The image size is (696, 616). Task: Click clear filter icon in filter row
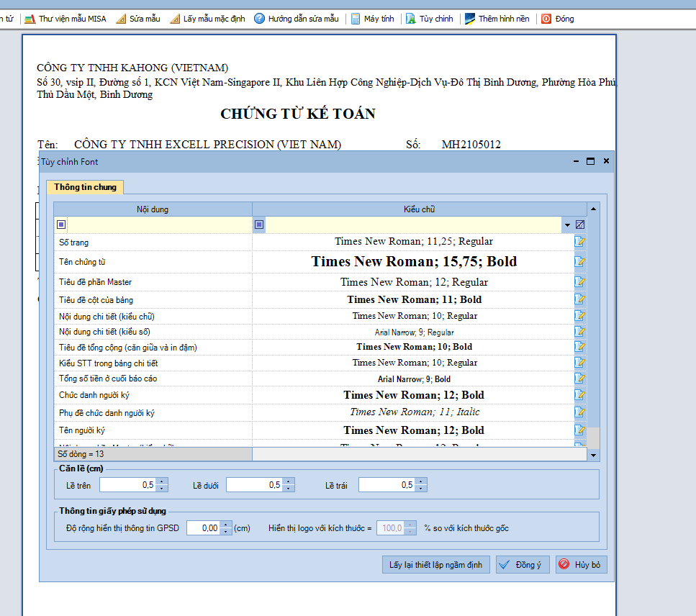580,225
